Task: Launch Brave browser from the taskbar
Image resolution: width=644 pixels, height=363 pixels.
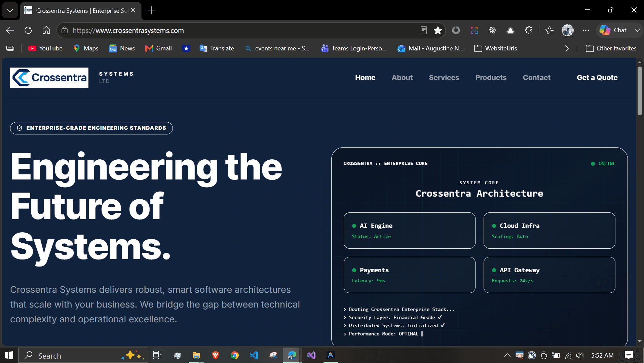Action: coord(216,355)
